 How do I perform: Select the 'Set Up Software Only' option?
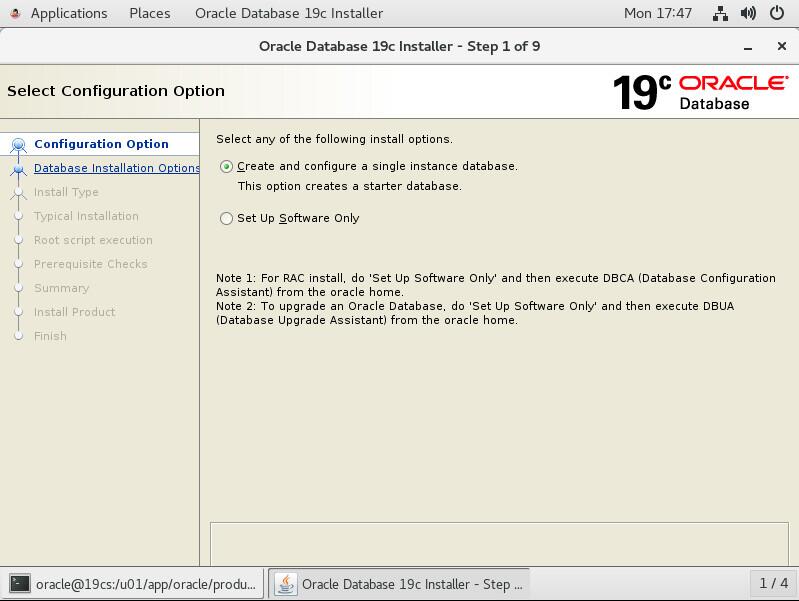point(227,219)
